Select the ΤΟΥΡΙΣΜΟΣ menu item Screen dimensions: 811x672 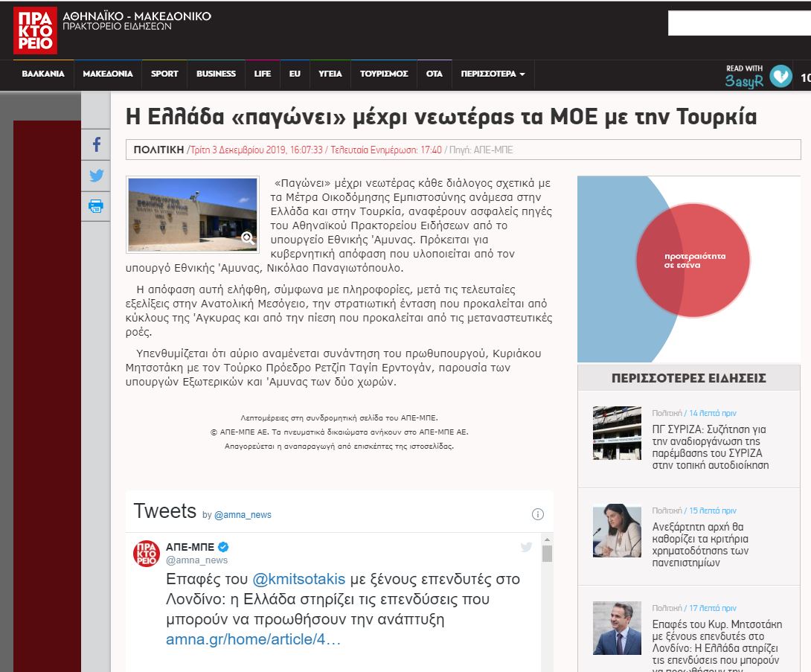(384, 74)
